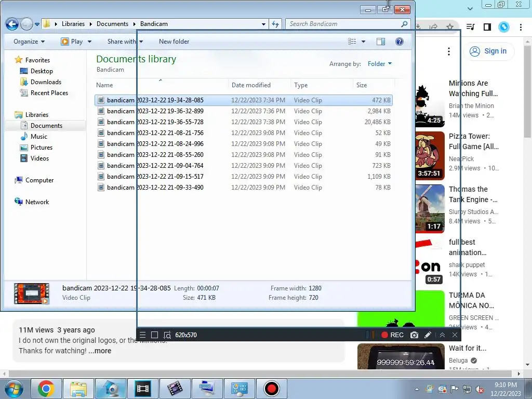
Task: Start recording with the REC button
Action: click(x=392, y=335)
